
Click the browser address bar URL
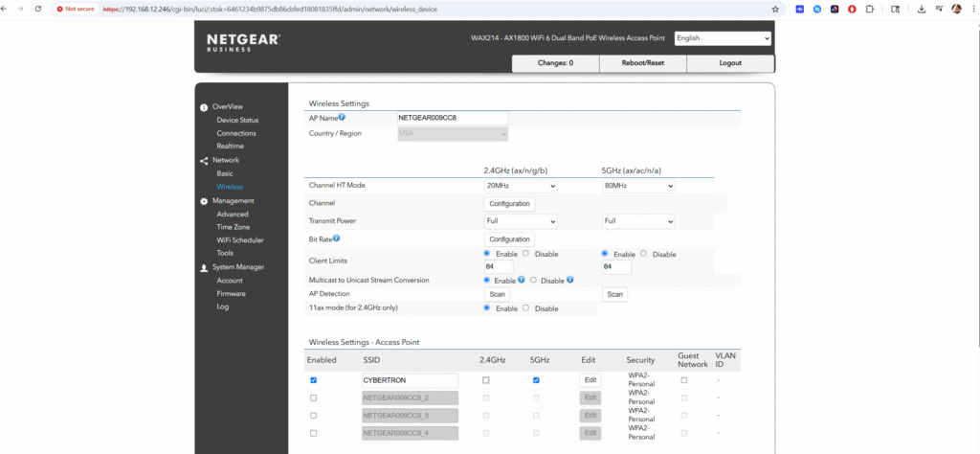(x=270, y=10)
